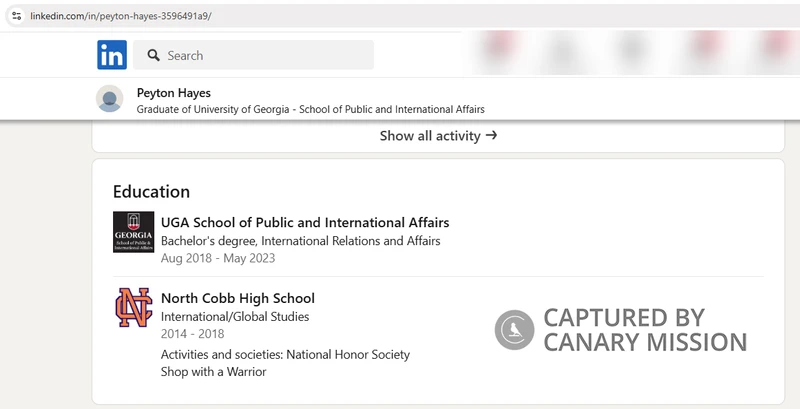Select Bachelor's degree, International Relations and Affairs
Viewport: 800px width, 409px height.
tap(301, 241)
